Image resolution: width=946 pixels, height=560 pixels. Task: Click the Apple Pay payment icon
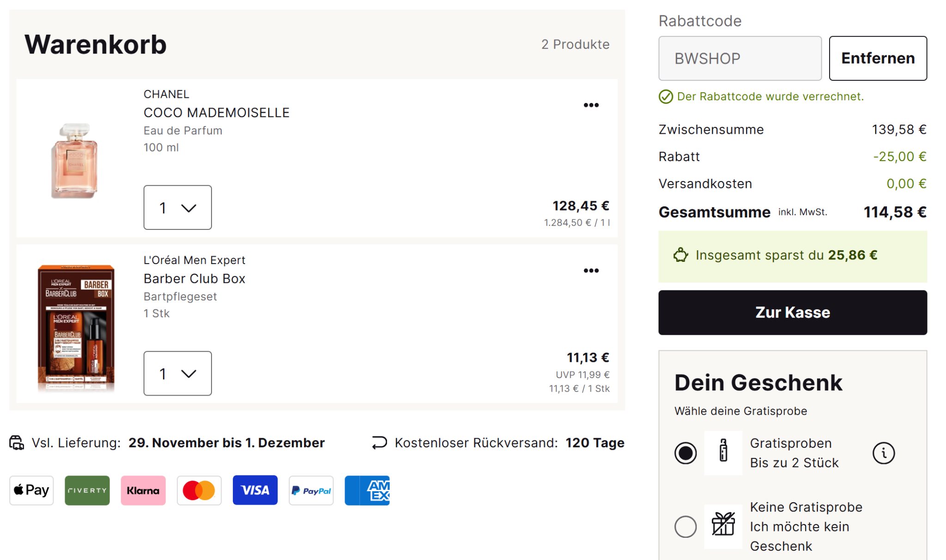click(31, 490)
